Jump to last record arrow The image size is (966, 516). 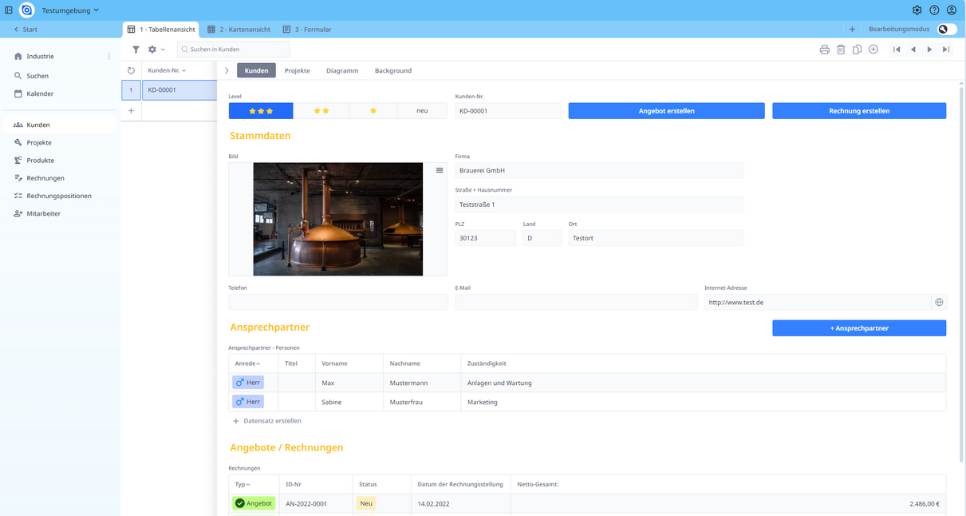coord(946,49)
